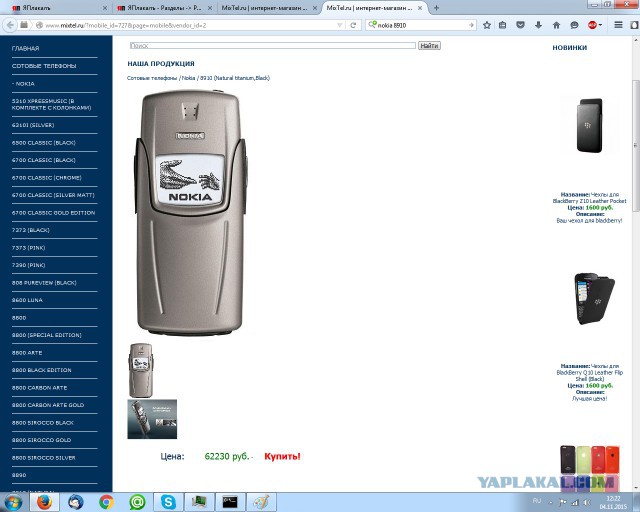Click the site Поиск search field
Screen dimensions: 640x512
[273, 45]
